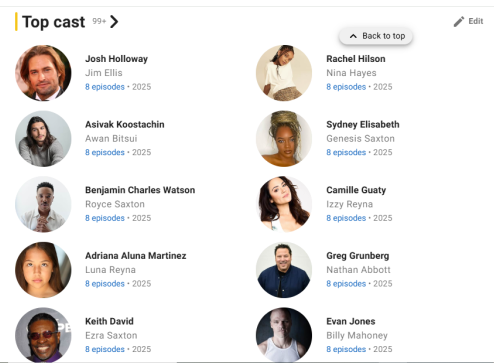This screenshot has width=494, height=363.
Task: Open Greg Grunberg's name link
Action: [x=358, y=256]
